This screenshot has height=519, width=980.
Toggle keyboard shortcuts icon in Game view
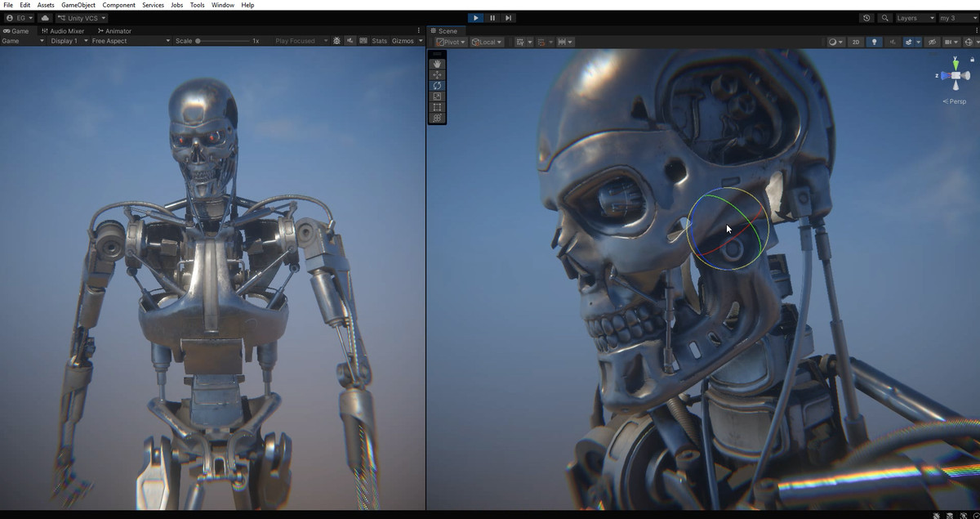363,41
